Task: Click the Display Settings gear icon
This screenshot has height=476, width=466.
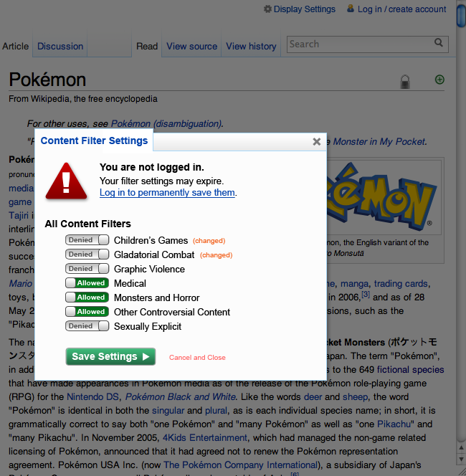Action: coord(267,9)
